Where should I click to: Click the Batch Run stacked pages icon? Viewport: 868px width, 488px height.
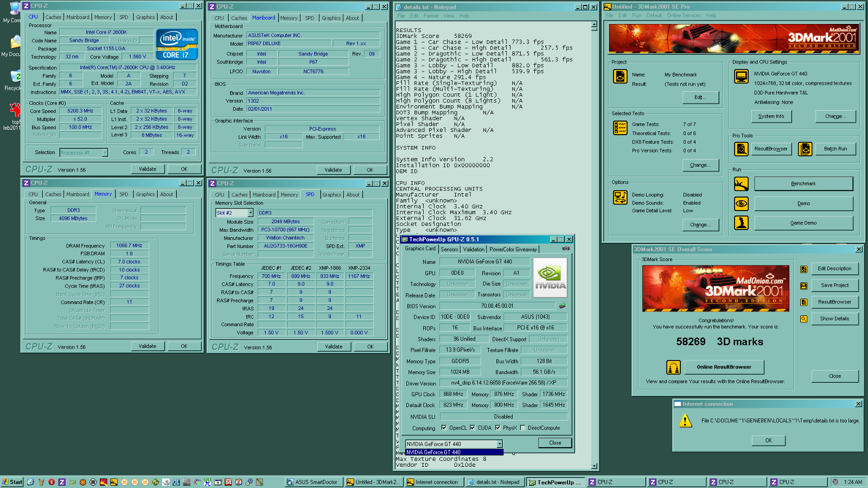click(805, 149)
